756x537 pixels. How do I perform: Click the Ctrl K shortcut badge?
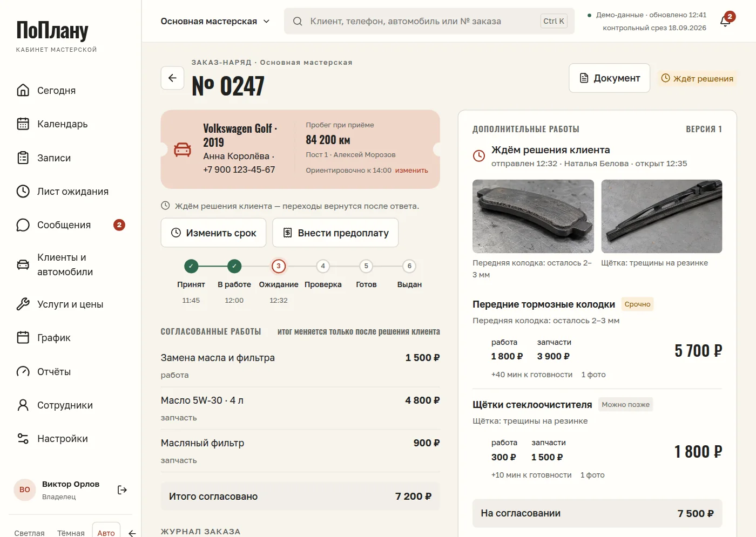[553, 21]
